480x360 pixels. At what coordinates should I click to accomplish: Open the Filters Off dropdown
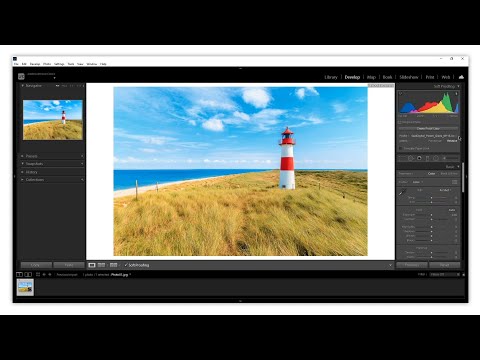pos(445,274)
